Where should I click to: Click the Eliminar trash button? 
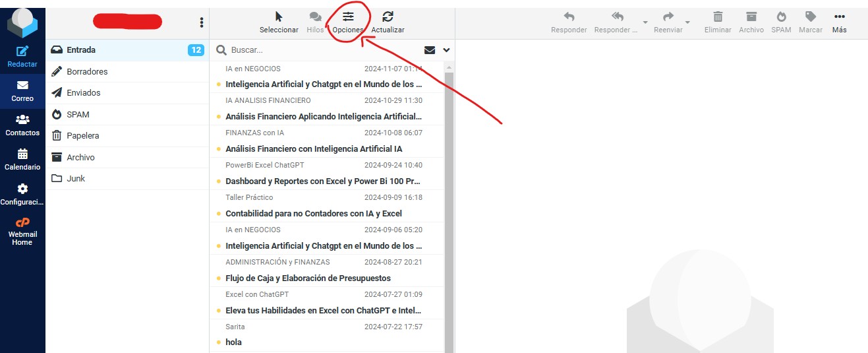click(x=718, y=22)
